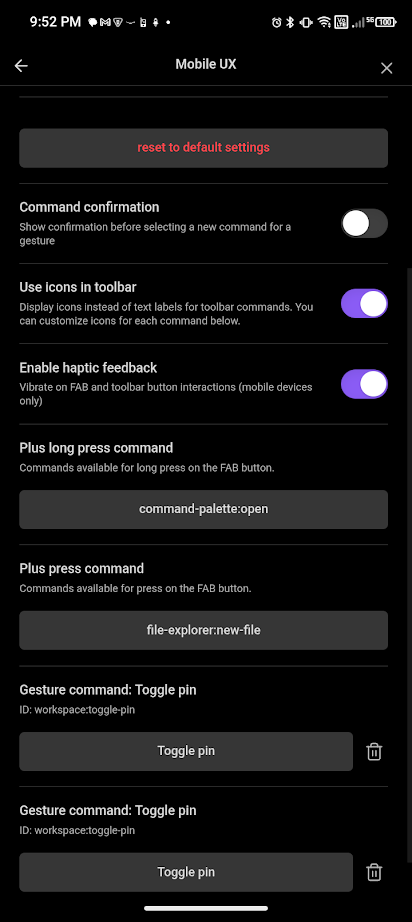Close Mobile UX settings with the X icon
Image resolution: width=412 pixels, height=922 pixels.
click(386, 68)
